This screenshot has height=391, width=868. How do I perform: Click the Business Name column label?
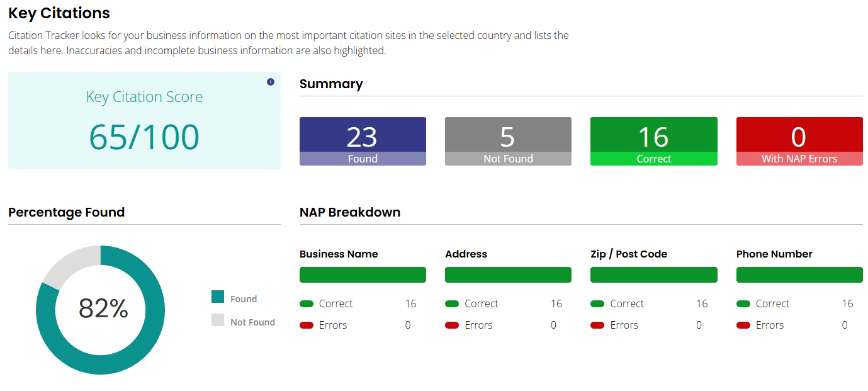[339, 254]
